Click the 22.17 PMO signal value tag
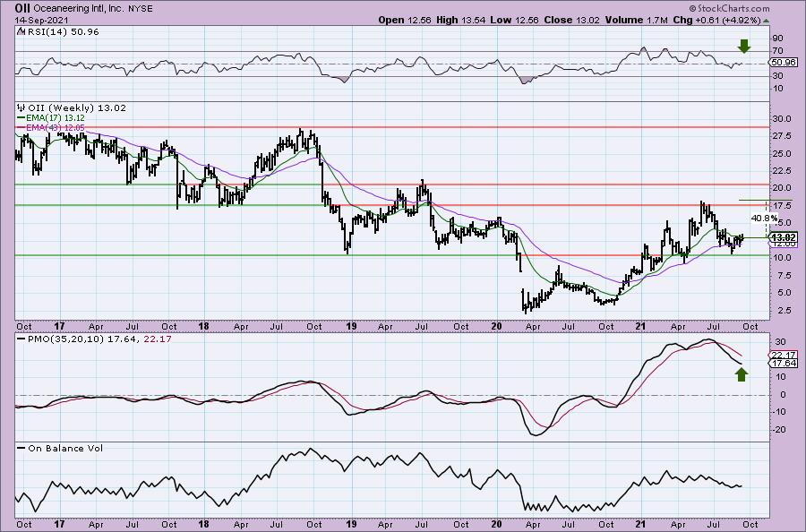 click(785, 356)
